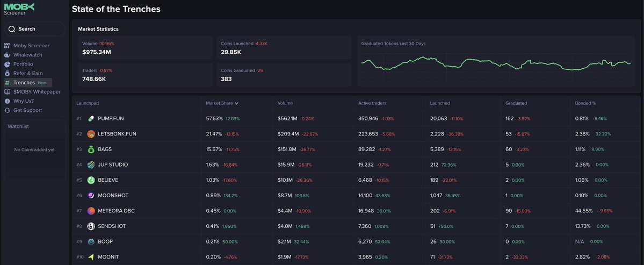Focus the Search field
The width and height of the screenshot is (644, 265).
click(x=35, y=29)
